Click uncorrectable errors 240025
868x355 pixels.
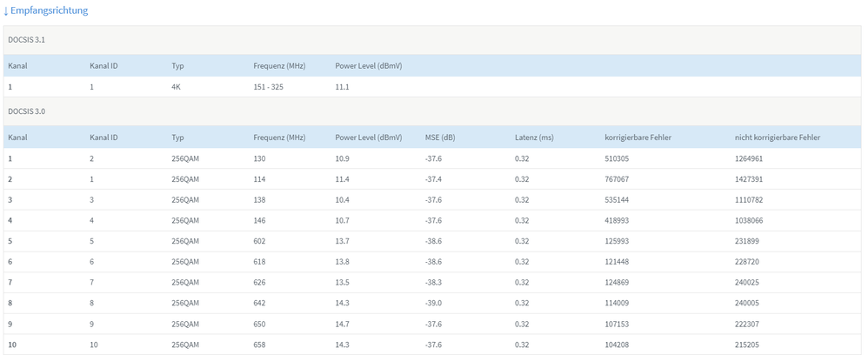coord(747,283)
